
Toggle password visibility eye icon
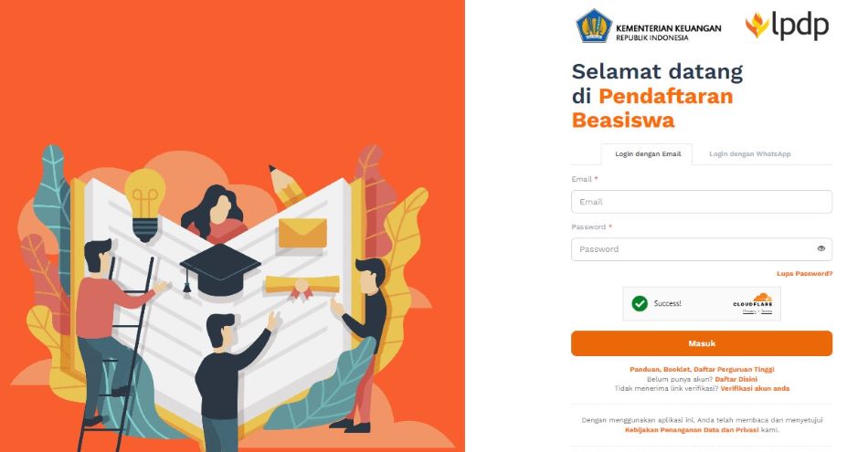pos(821,249)
